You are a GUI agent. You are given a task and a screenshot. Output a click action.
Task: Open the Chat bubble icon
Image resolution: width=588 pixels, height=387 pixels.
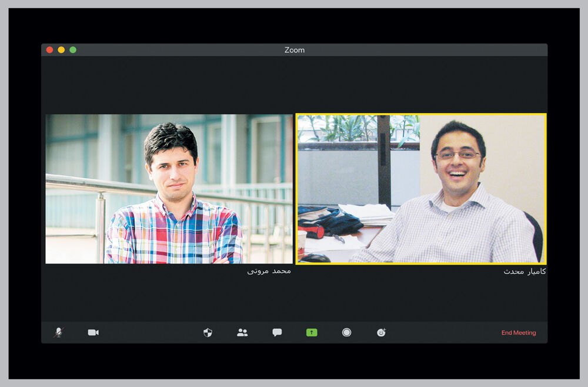click(x=277, y=333)
